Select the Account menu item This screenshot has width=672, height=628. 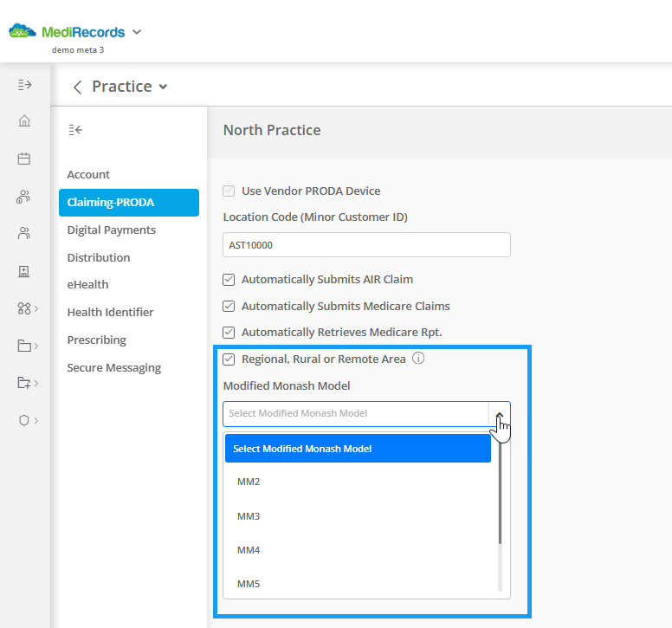(88, 174)
